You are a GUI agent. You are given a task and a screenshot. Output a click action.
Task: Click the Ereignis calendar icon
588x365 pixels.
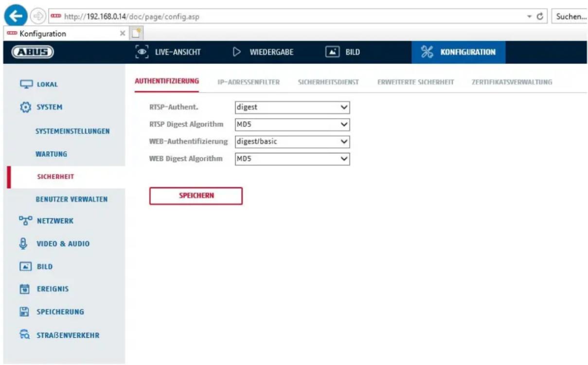point(24,289)
